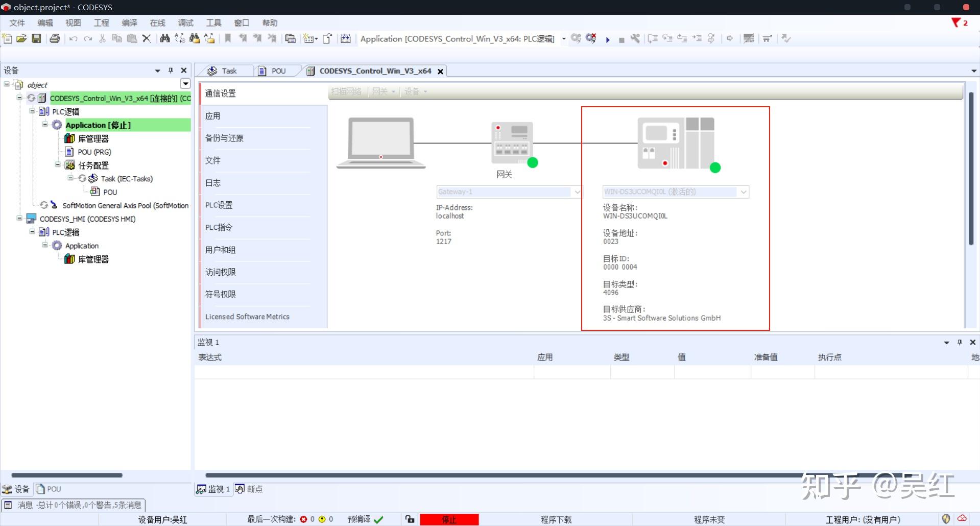Open the 调试 menu
980x526 pixels.
pos(186,22)
